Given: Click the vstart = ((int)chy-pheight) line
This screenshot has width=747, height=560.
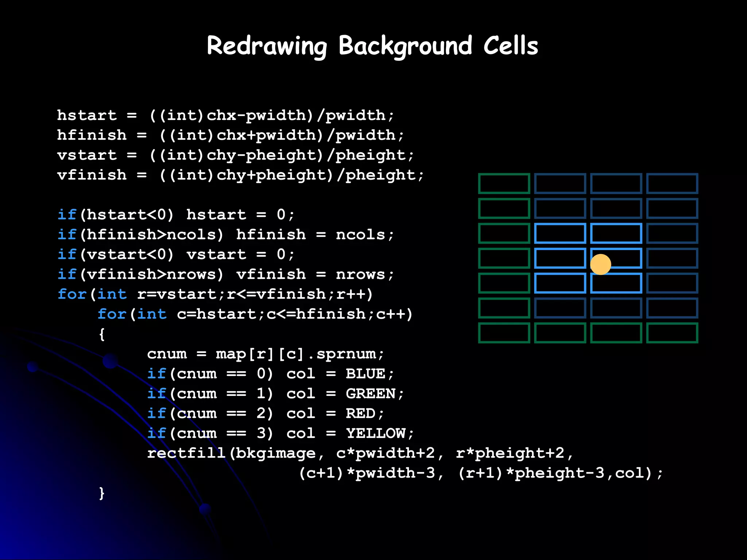Looking at the screenshot, I should pyautogui.click(x=235, y=155).
